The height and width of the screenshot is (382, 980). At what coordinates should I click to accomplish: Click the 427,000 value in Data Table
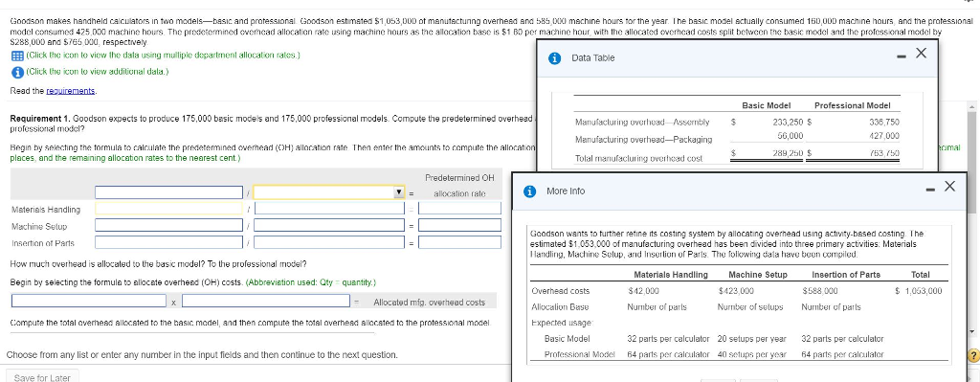[883, 136]
